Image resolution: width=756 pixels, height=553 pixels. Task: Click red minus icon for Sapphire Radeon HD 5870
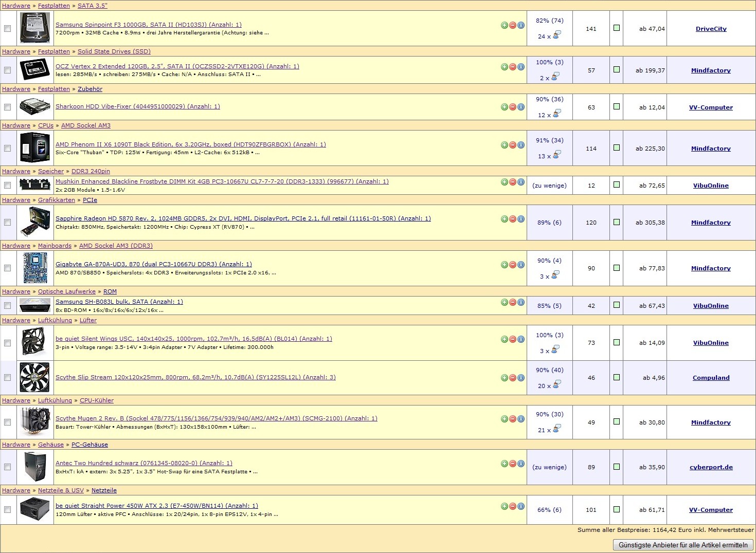[512, 219]
